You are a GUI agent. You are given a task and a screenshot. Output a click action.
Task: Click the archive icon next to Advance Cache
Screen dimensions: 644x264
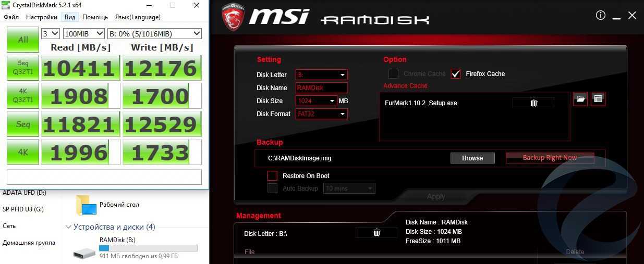coord(598,98)
